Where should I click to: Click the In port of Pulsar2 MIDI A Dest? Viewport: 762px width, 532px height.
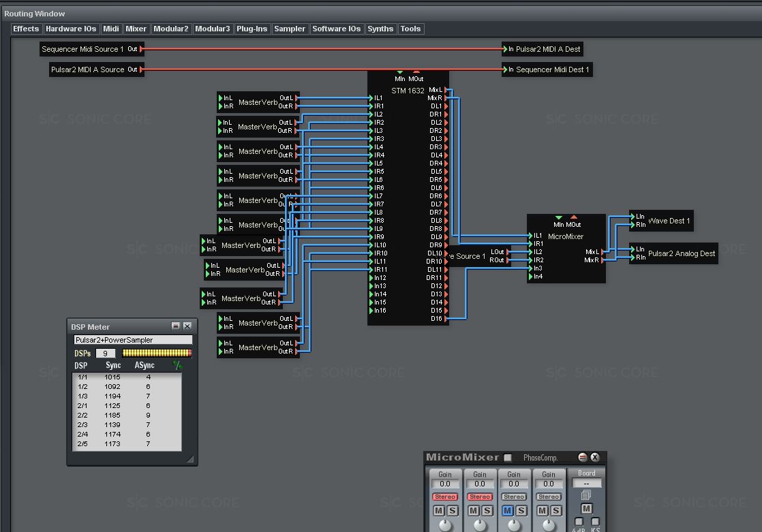click(506, 49)
